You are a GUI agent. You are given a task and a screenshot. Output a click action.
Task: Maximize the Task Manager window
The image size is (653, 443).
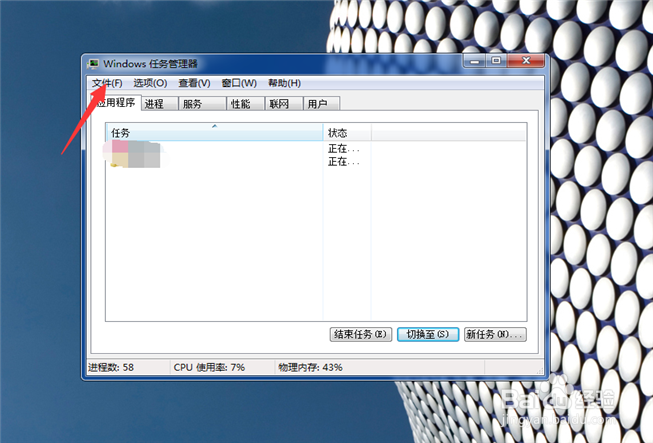(x=496, y=61)
